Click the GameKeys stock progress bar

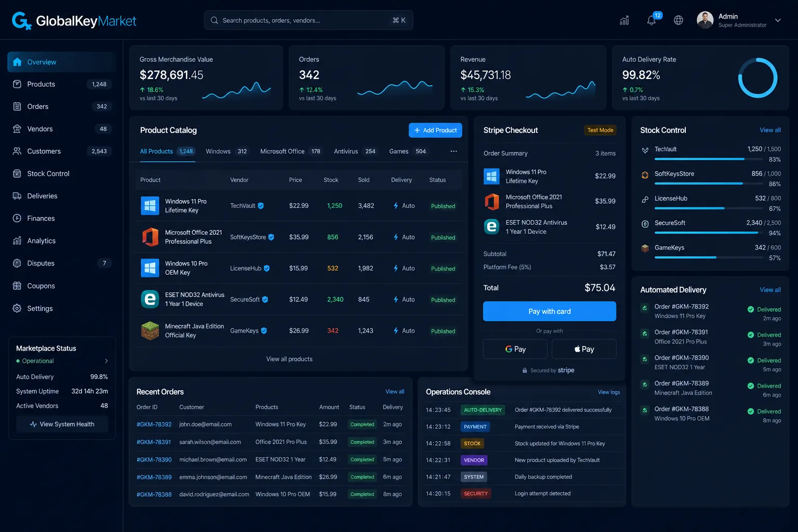pyautogui.click(x=708, y=257)
